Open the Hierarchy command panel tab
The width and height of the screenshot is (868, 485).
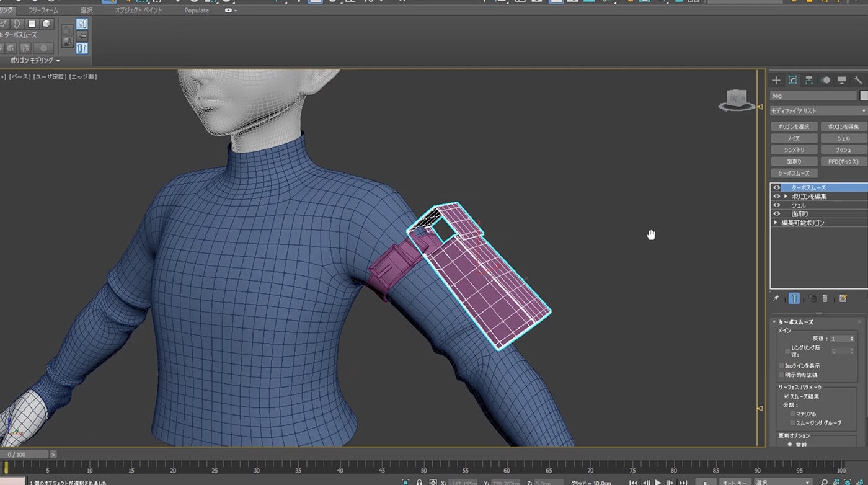point(809,81)
